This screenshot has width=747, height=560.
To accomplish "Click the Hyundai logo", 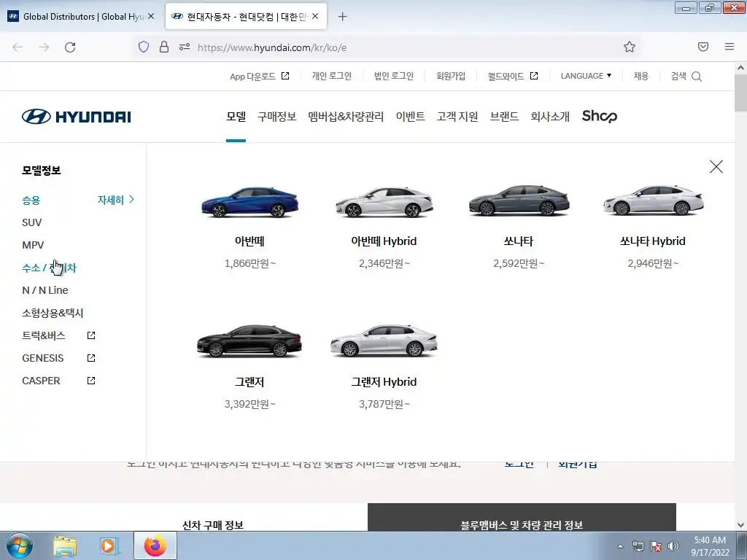I will [x=76, y=117].
